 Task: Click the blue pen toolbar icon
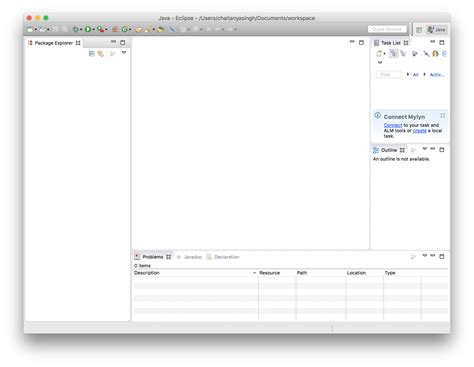tap(172, 30)
